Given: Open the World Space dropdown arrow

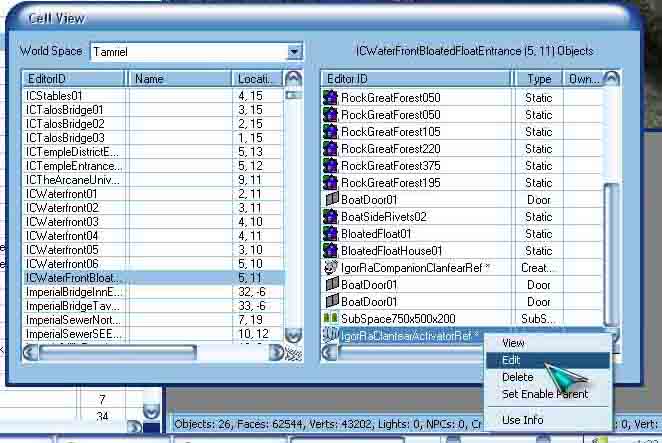Looking at the screenshot, I should pos(294,52).
